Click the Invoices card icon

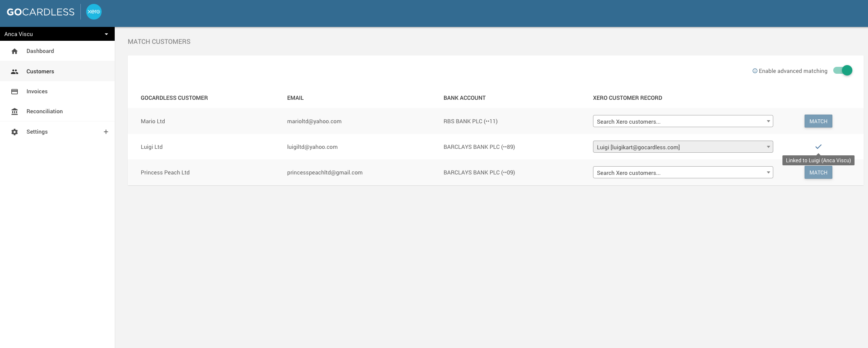tap(15, 92)
